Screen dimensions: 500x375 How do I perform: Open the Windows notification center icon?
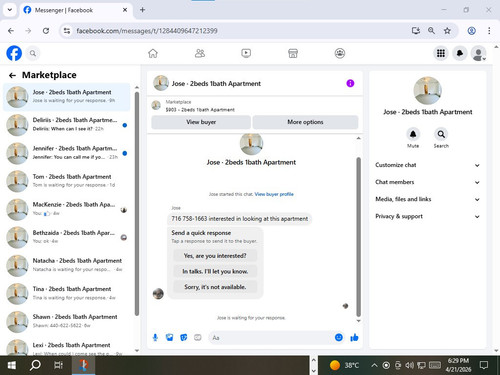[x=484, y=365]
